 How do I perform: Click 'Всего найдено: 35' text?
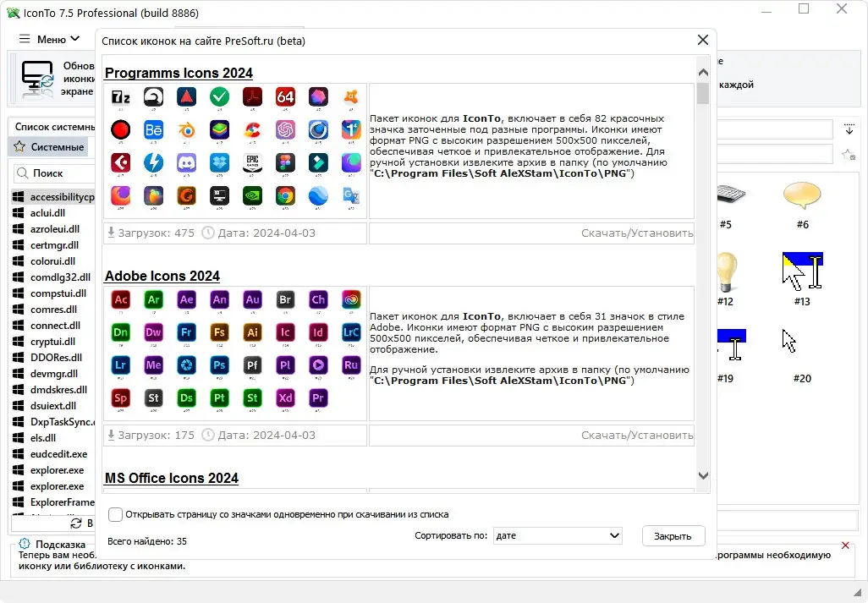(x=147, y=541)
